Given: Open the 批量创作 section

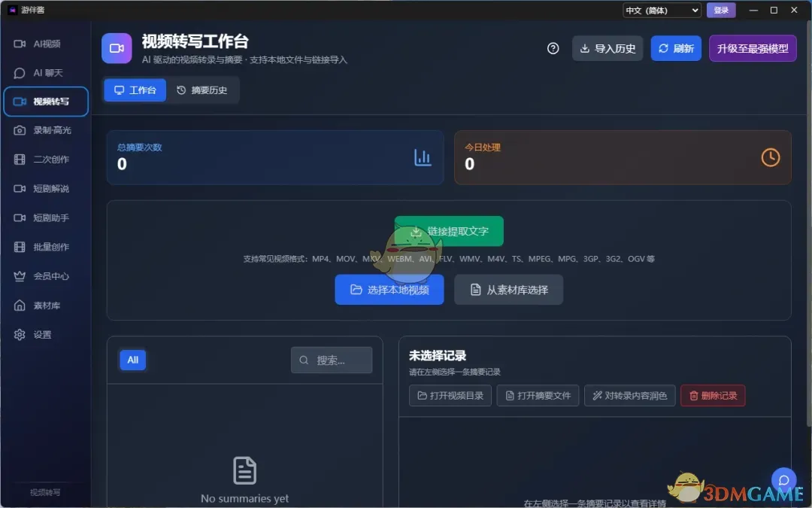Looking at the screenshot, I should [45, 247].
